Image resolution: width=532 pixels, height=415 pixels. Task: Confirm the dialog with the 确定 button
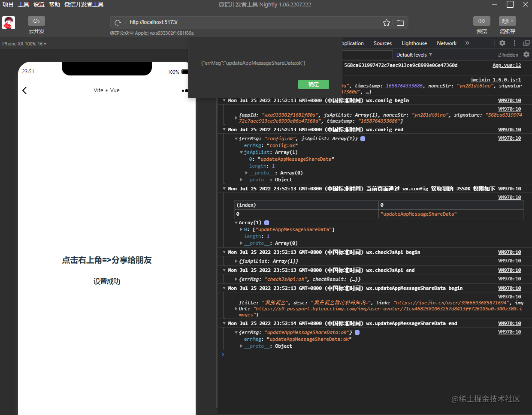point(314,84)
